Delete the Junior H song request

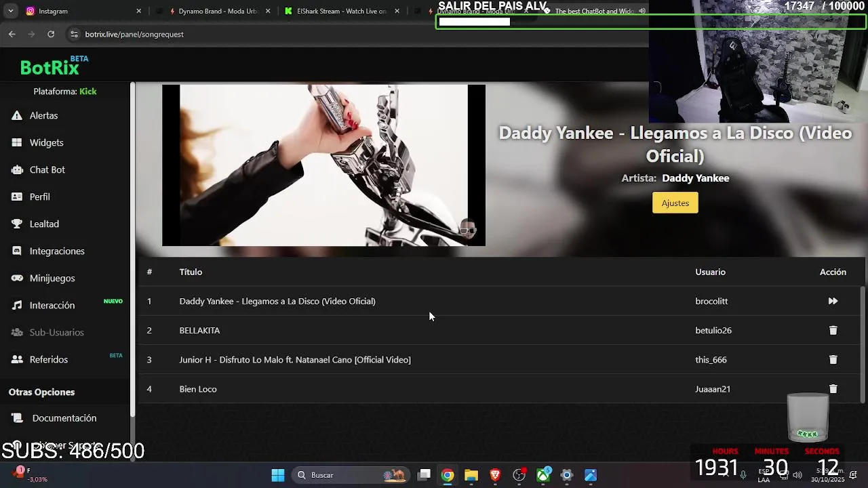[833, 360]
